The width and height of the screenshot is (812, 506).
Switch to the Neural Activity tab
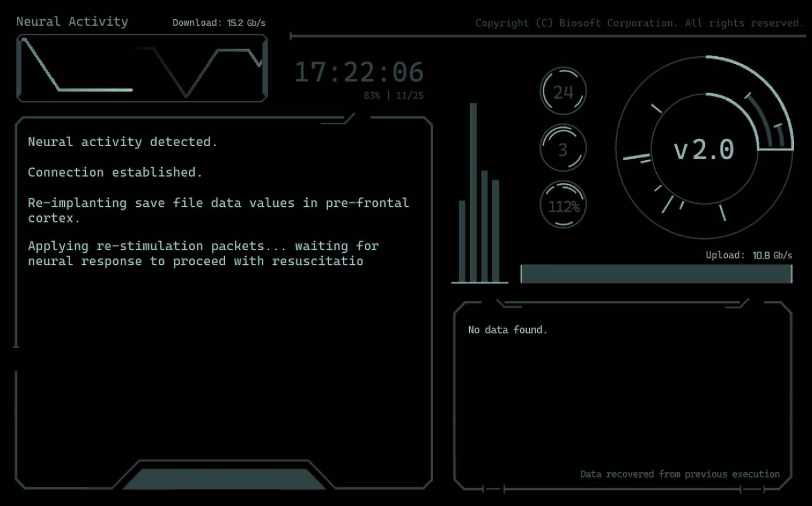point(72,21)
